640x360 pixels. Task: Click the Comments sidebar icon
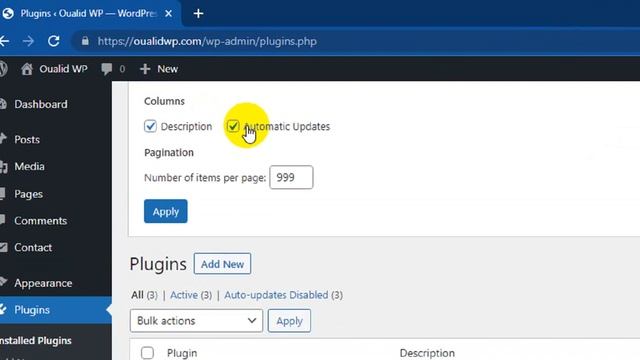coord(2,220)
